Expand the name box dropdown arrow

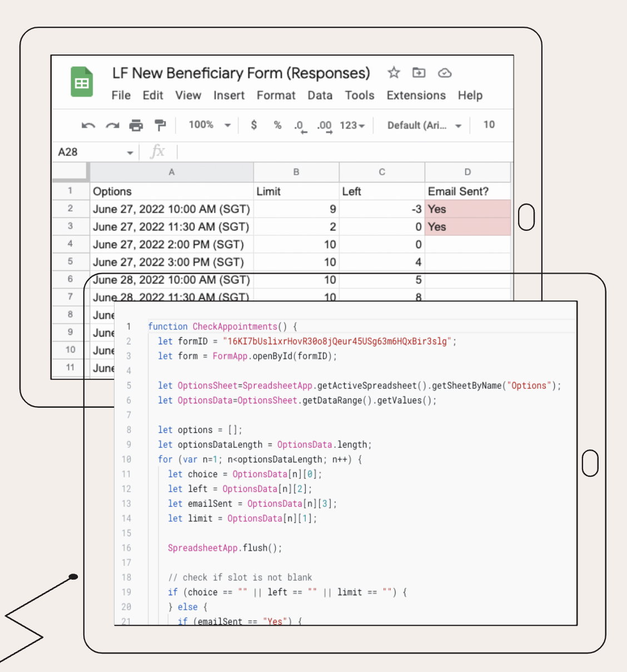click(x=130, y=152)
